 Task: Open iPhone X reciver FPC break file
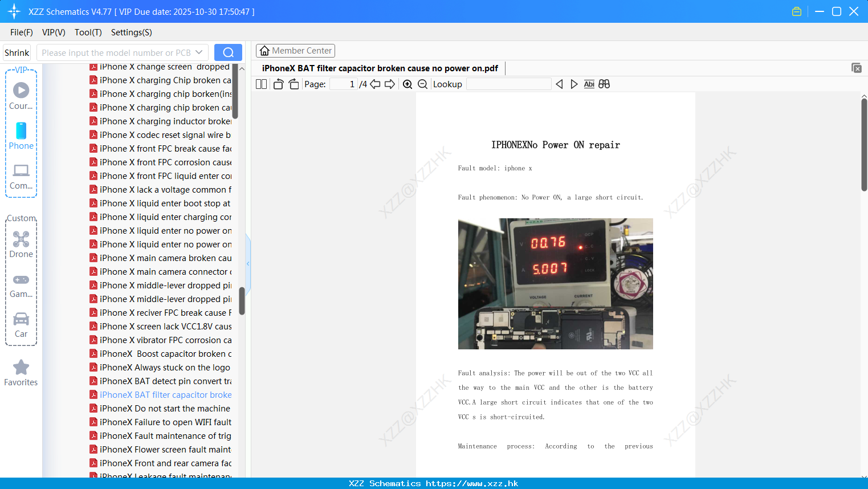pyautogui.click(x=160, y=313)
